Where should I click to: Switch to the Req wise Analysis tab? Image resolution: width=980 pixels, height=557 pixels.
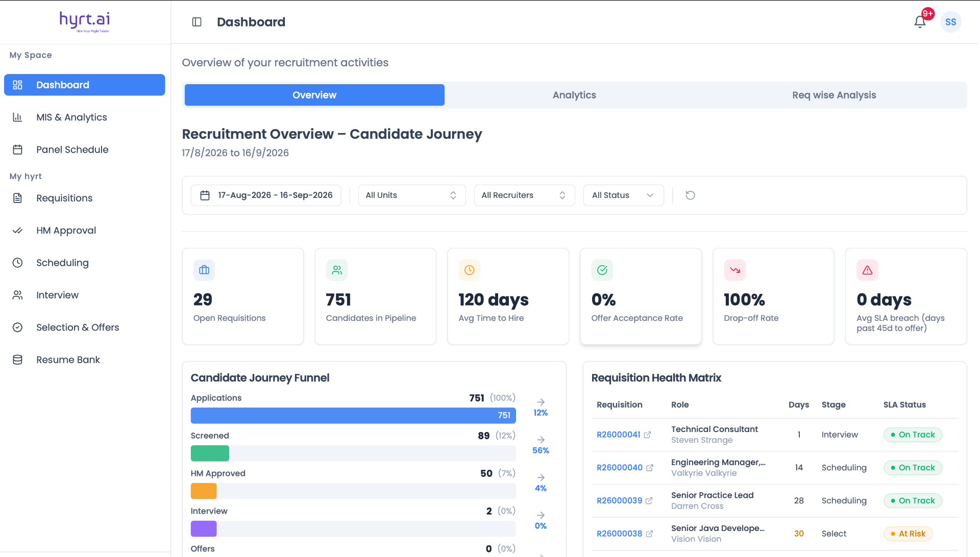pos(834,95)
